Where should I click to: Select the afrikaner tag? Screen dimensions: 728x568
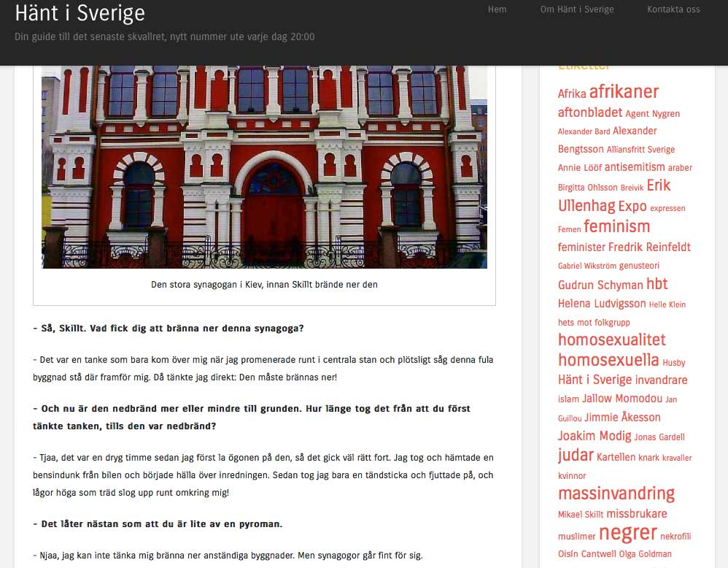point(624,92)
